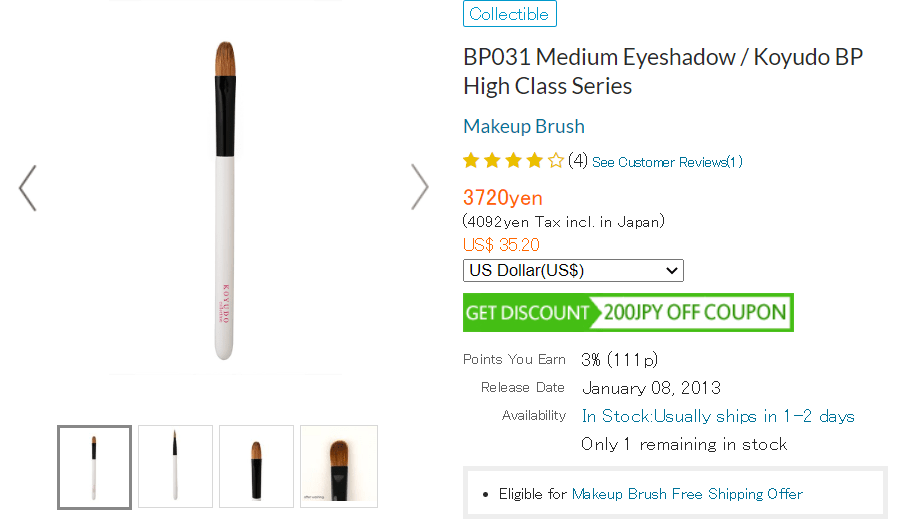
Task: Click the Collectible tag label
Action: 509,14
